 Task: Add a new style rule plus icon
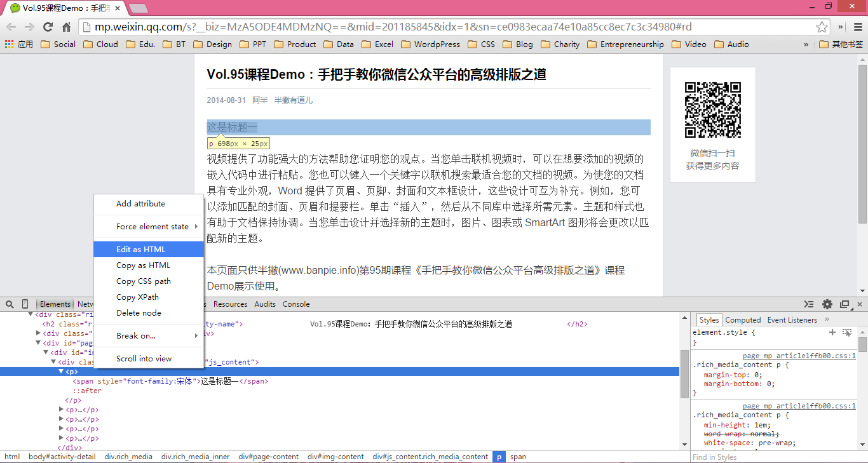[832, 332]
